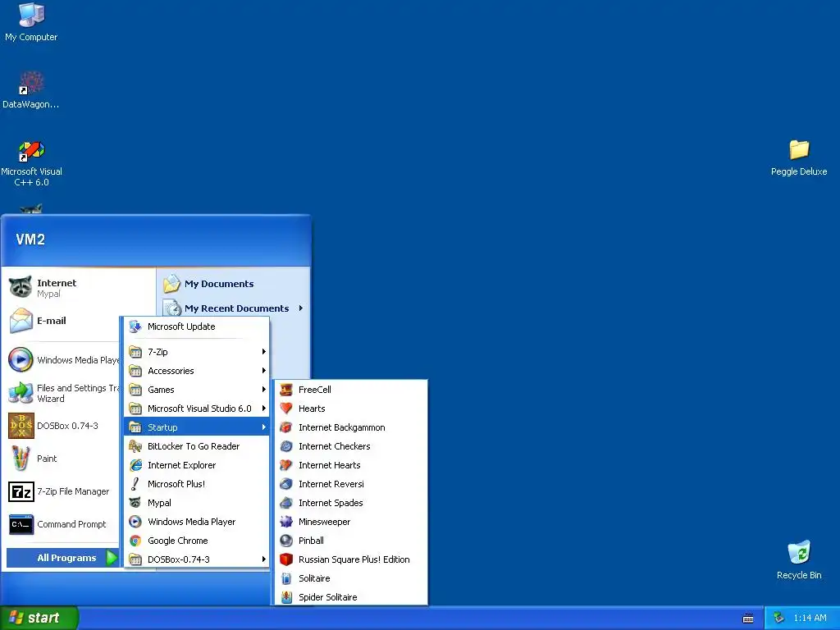This screenshot has height=630, width=840.
Task: Click the Google Chrome icon in programs
Action: pos(135,541)
